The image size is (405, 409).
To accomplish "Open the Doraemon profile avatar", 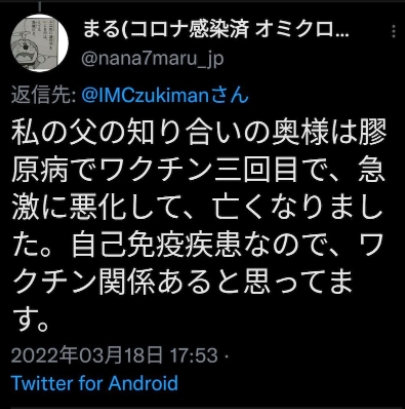I will point(40,43).
